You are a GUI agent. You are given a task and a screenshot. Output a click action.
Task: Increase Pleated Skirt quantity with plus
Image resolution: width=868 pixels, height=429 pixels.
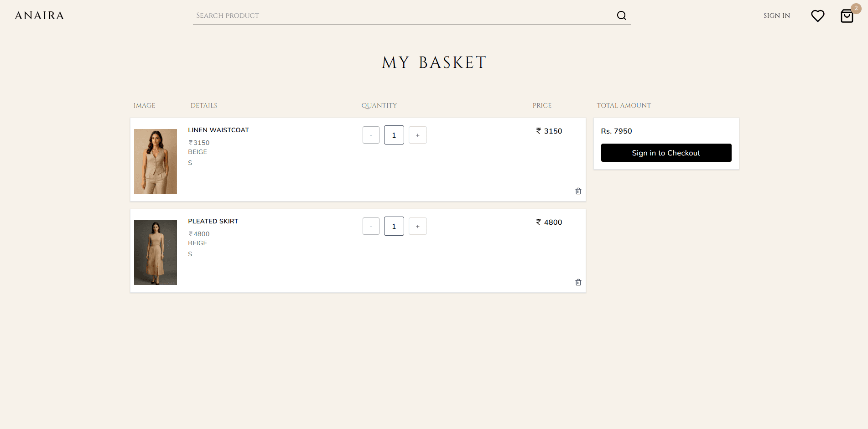417,226
